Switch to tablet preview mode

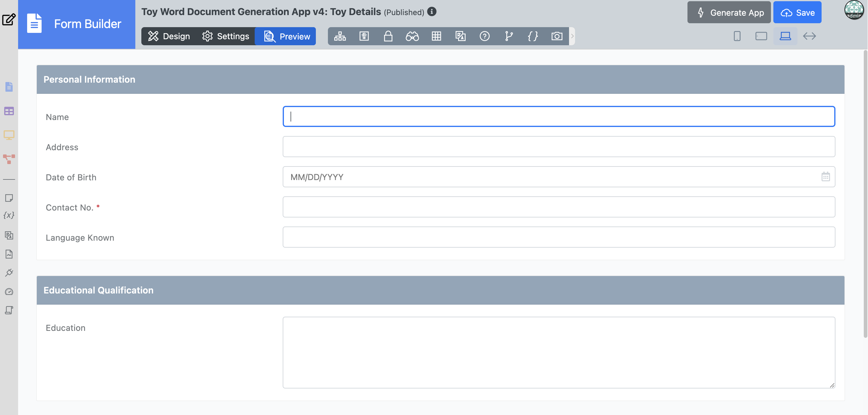(761, 36)
